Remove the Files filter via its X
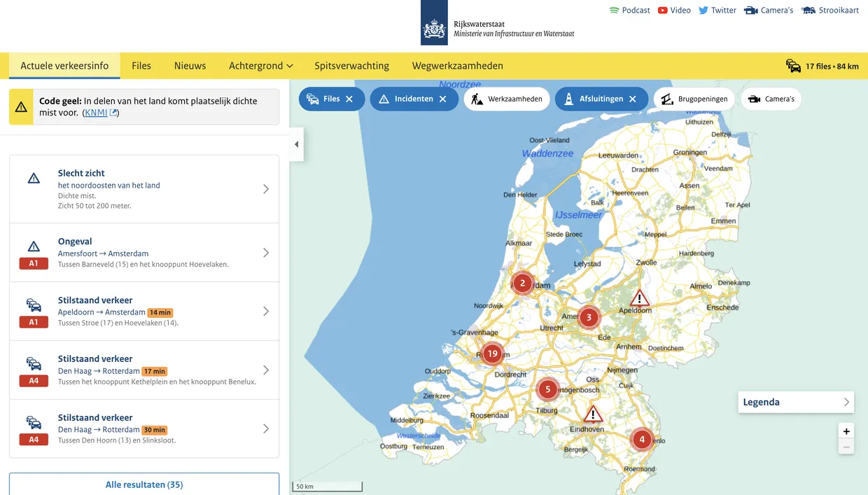Screen dimensions: 868x495 click(349, 99)
